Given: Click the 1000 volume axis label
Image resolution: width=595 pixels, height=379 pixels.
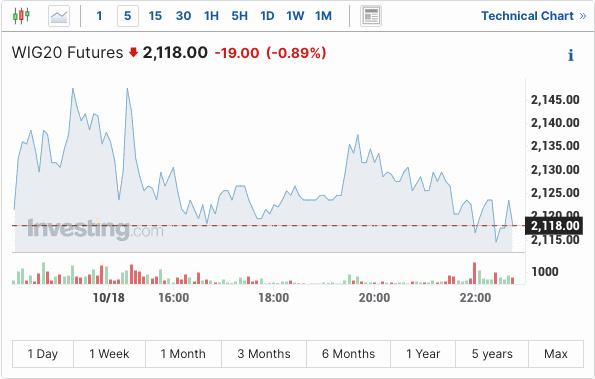Looking at the screenshot, I should (x=545, y=272).
